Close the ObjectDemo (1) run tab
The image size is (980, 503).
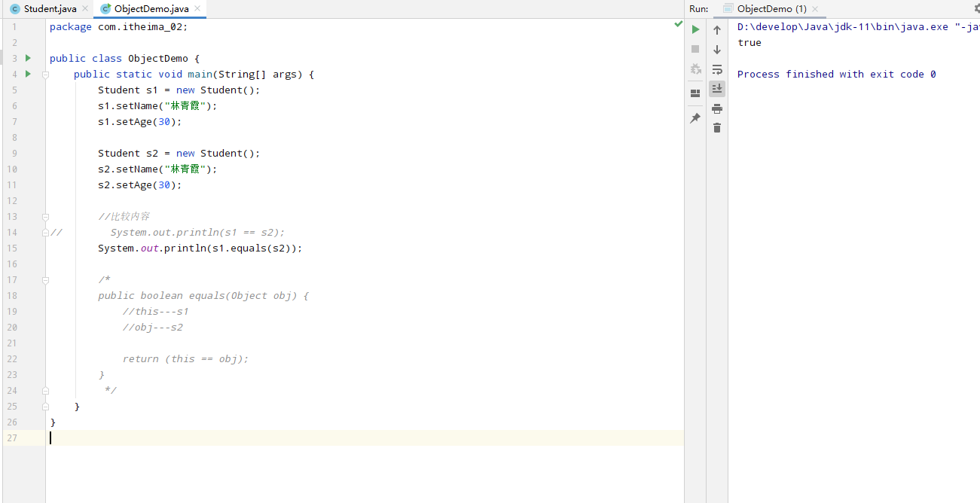click(817, 9)
